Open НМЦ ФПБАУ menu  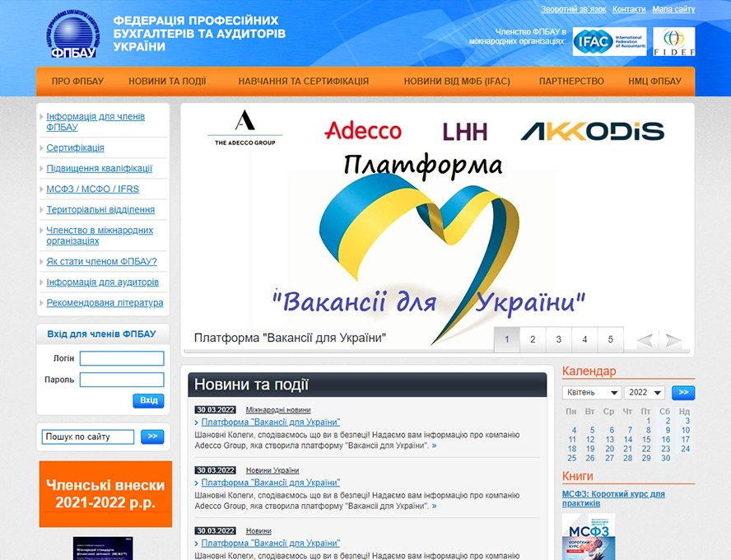pos(654,82)
